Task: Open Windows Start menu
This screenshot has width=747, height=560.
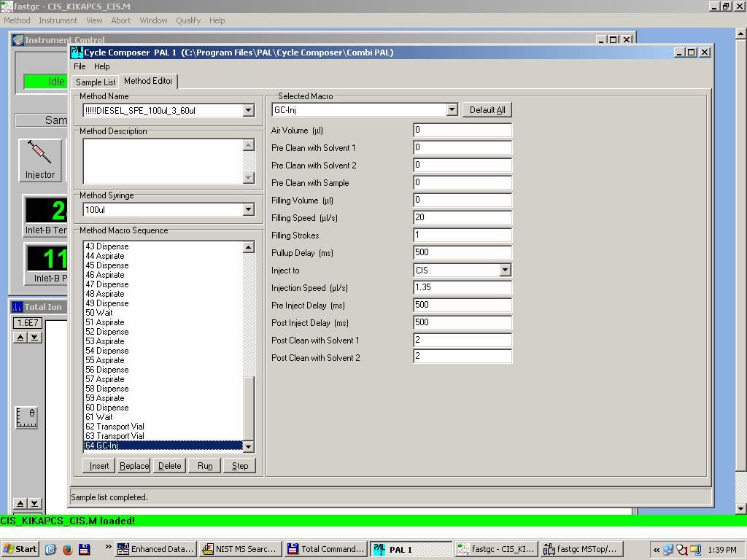Action: click(x=20, y=549)
